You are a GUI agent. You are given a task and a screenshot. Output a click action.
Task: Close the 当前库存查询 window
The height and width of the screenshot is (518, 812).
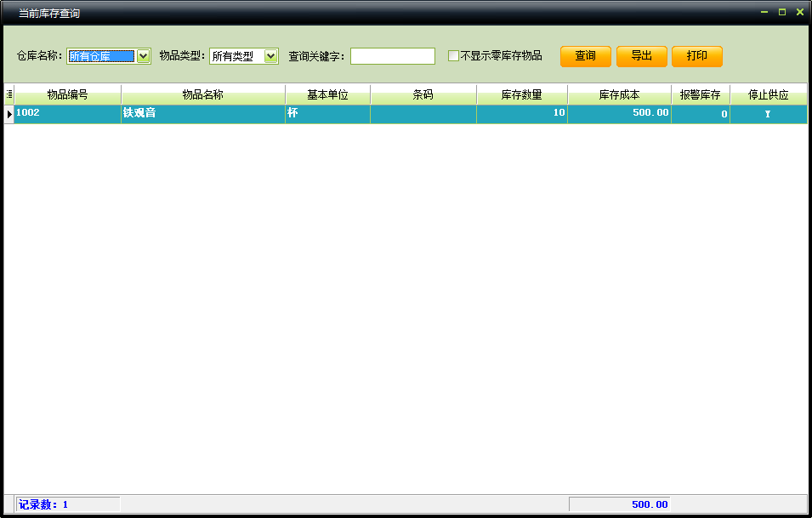800,12
